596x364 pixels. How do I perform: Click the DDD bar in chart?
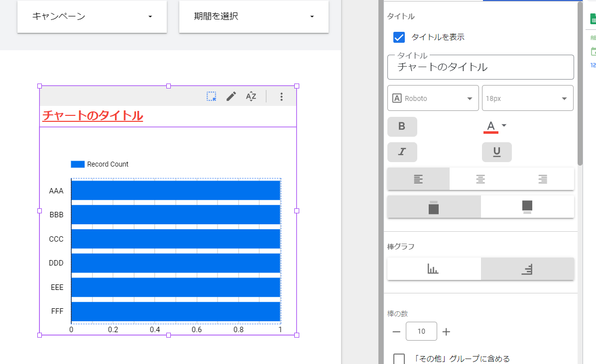(x=176, y=263)
